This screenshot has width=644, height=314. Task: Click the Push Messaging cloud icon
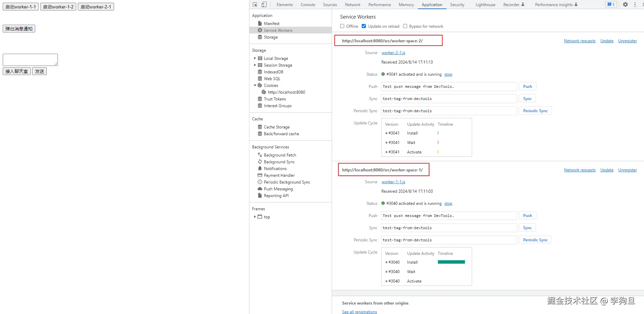(x=260, y=189)
